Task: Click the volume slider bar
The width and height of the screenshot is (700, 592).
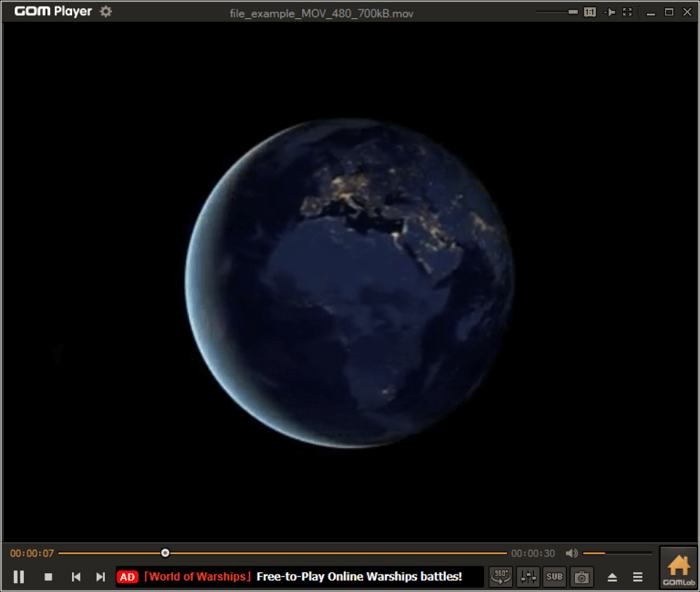Action: pyautogui.click(x=617, y=553)
